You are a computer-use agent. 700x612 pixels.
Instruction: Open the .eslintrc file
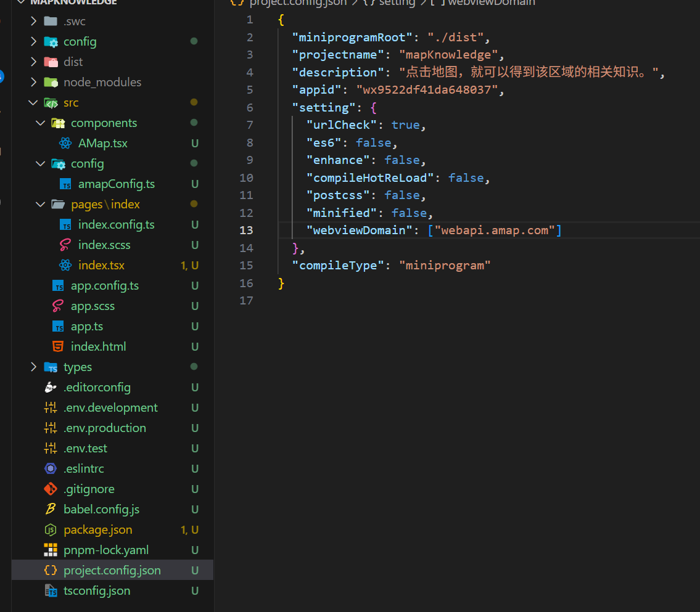84,468
